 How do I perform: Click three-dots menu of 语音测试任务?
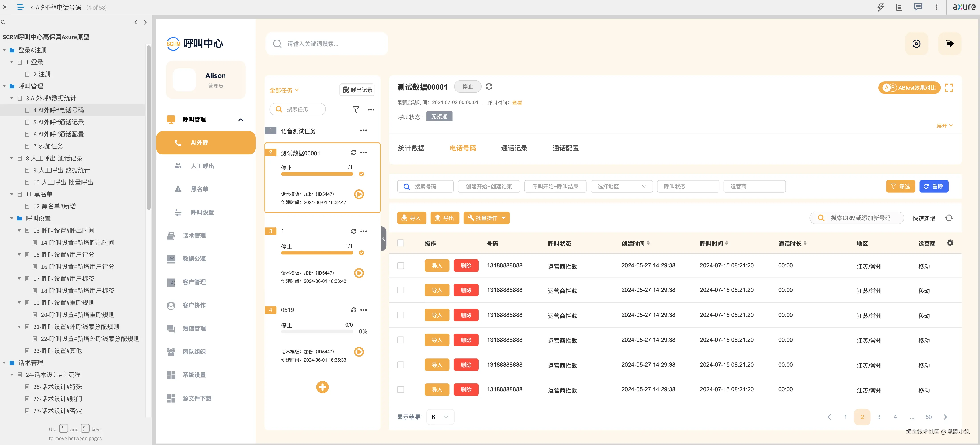(x=363, y=130)
